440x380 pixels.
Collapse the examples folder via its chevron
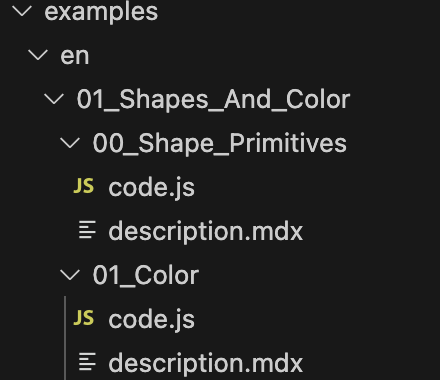(x=22, y=11)
